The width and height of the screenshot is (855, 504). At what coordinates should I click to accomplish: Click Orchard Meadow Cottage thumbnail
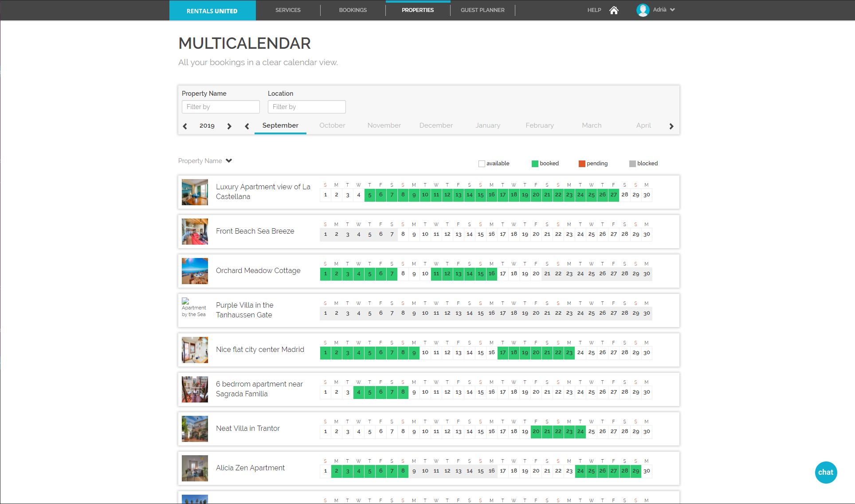195,271
